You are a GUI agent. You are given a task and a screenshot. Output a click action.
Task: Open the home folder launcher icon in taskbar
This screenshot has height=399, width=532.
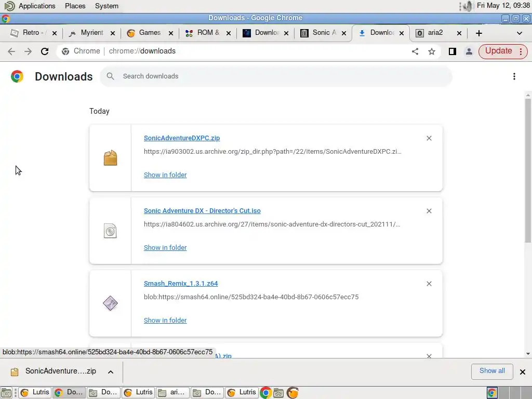point(278,393)
